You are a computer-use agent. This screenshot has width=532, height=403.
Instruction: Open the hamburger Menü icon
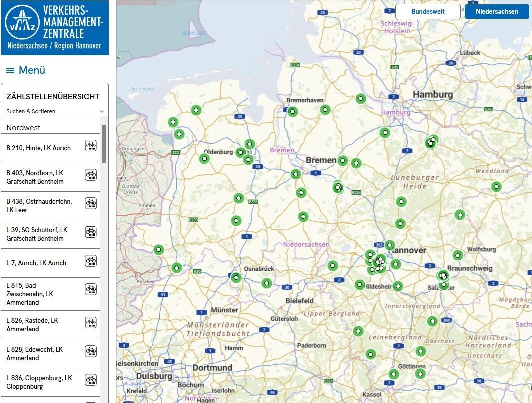click(10, 71)
